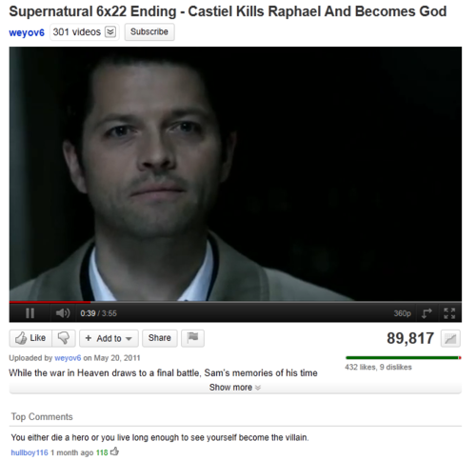Open the Add to playlist dropdown
This screenshot has height=461, width=476.
point(109,338)
